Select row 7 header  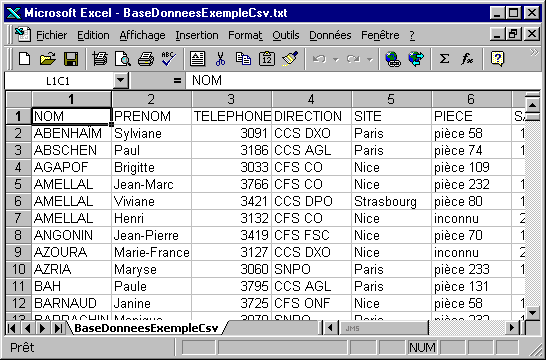pyautogui.click(x=18, y=218)
